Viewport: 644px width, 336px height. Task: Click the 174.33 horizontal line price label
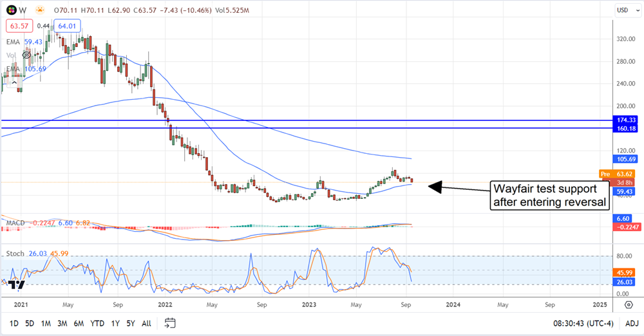pos(625,120)
